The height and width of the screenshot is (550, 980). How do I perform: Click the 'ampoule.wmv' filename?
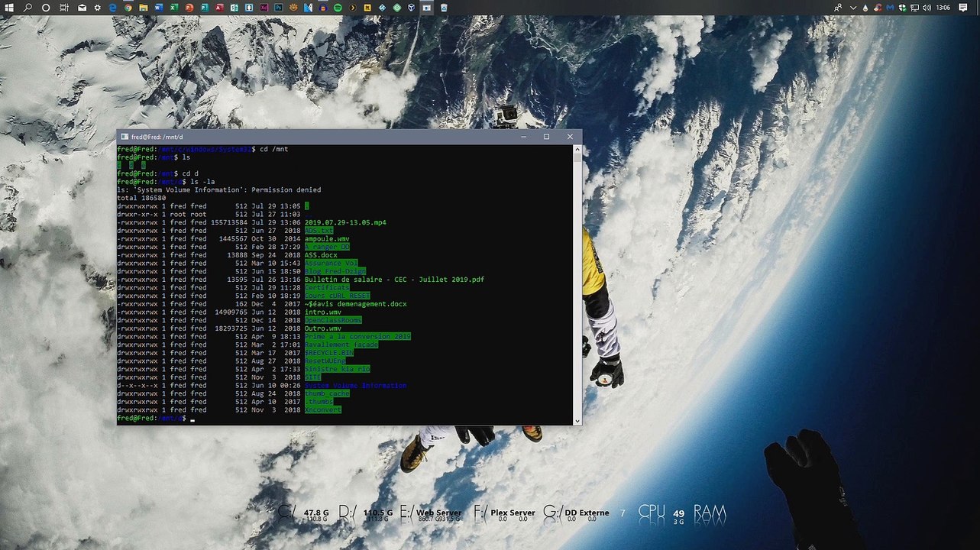point(327,239)
